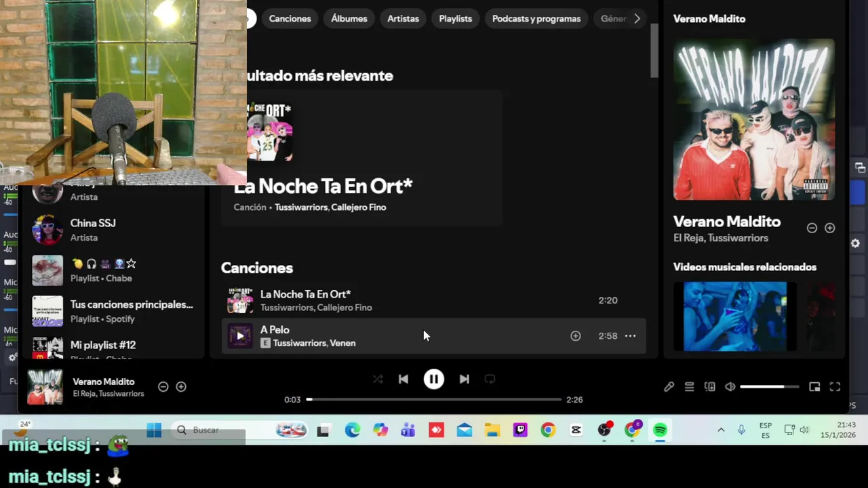Open the emoji playlist by Chabe

point(113,270)
